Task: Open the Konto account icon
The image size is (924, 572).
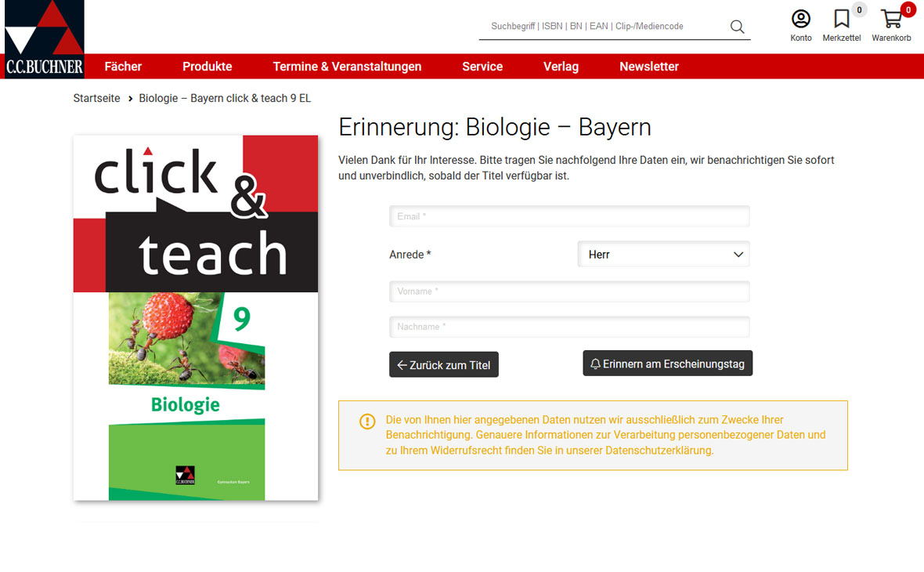Action: point(801,19)
